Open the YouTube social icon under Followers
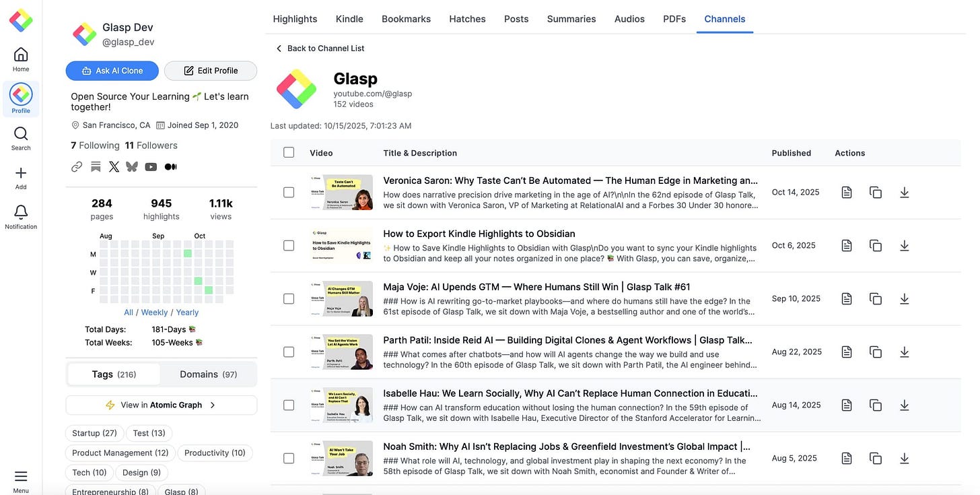 (x=151, y=166)
